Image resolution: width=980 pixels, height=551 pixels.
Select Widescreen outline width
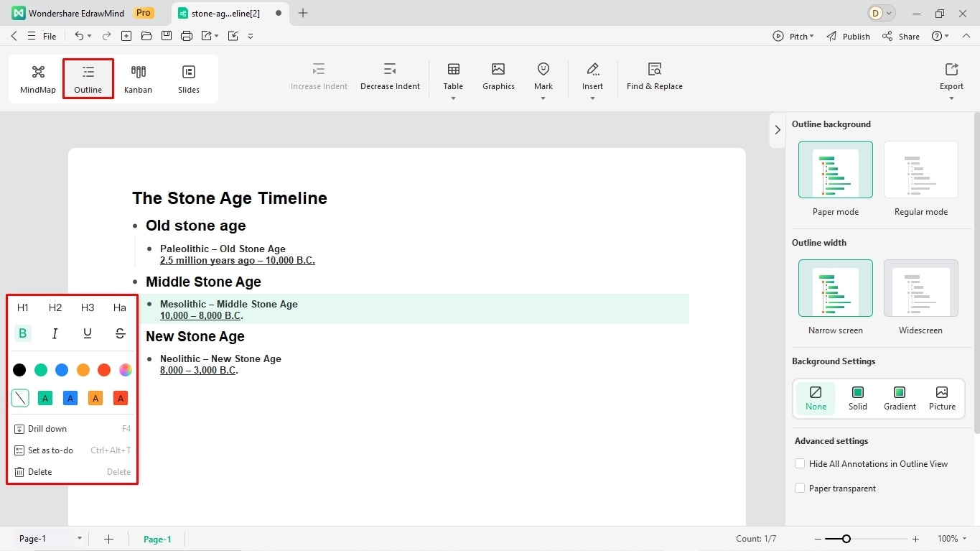click(921, 288)
